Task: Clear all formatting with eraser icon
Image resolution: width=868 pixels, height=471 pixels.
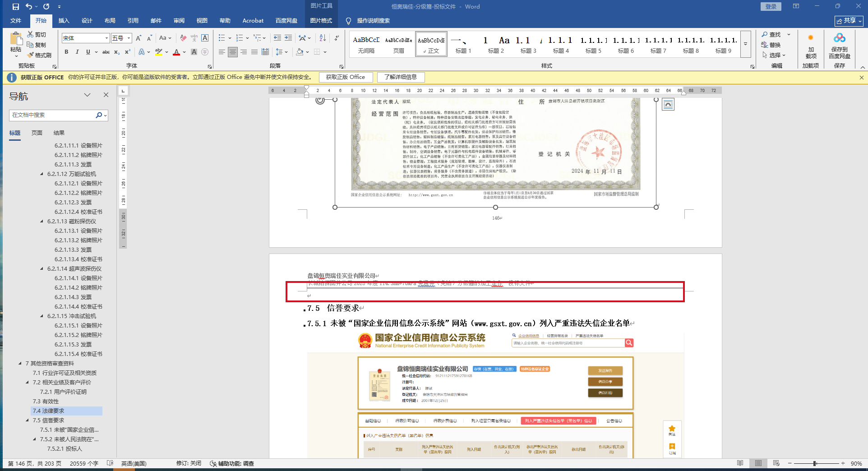Action: pos(183,38)
